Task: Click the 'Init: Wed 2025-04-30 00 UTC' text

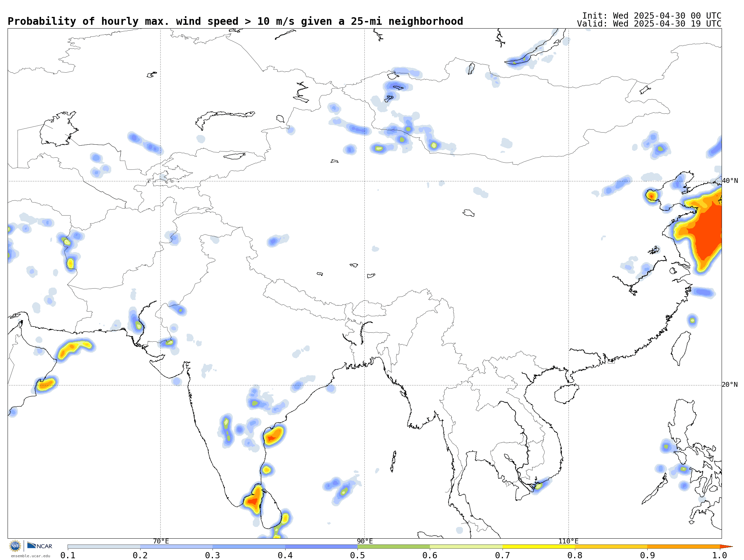Action: (652, 16)
